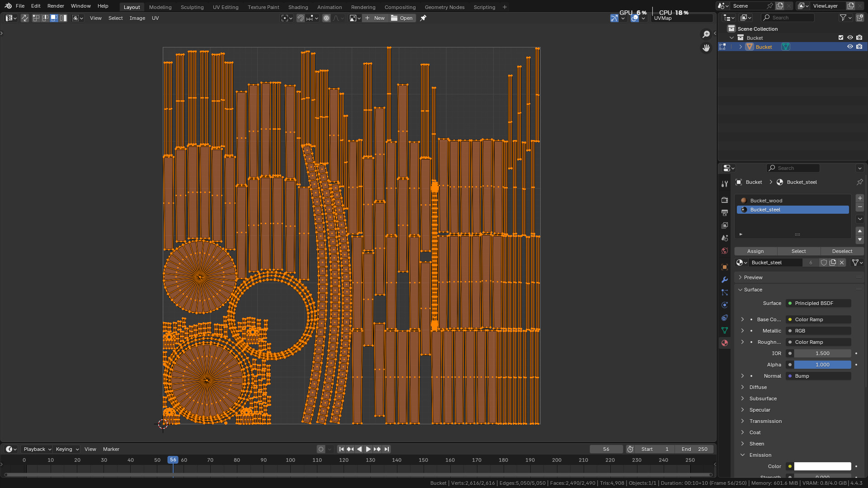
Task: Open Object Data properties tab (green triangle)
Action: pos(725,330)
